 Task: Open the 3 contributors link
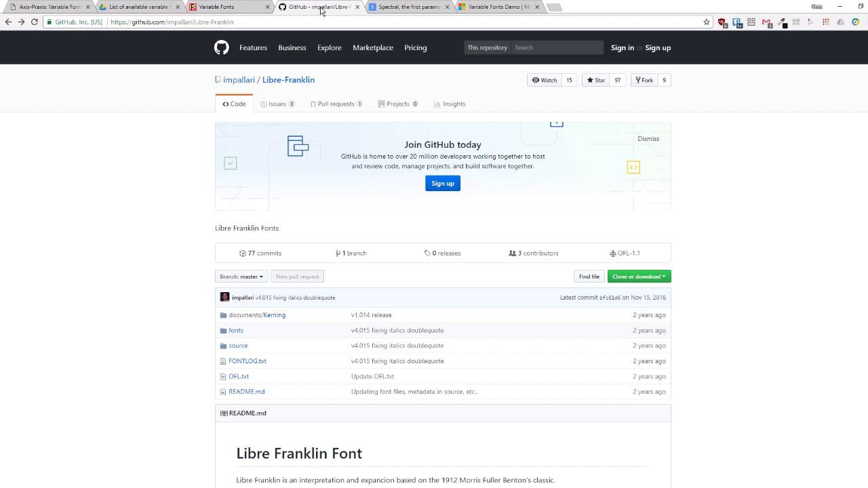[x=534, y=253]
